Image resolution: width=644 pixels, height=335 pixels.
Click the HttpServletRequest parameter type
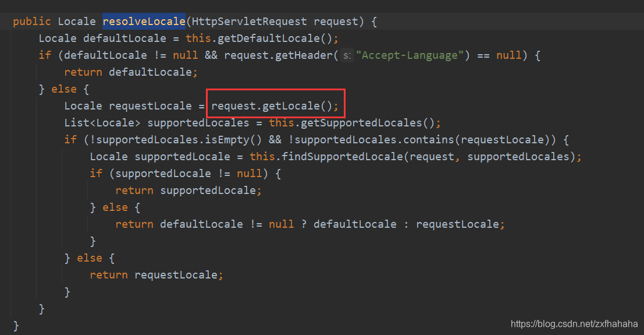coord(249,22)
